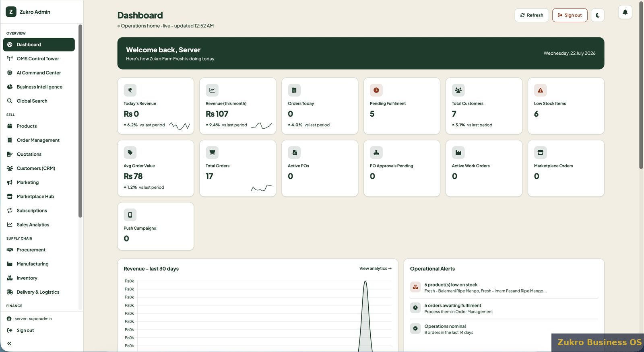Open the 5 orders awaiting fulfilment alert
This screenshot has width=644, height=352.
pyautogui.click(x=504, y=309)
